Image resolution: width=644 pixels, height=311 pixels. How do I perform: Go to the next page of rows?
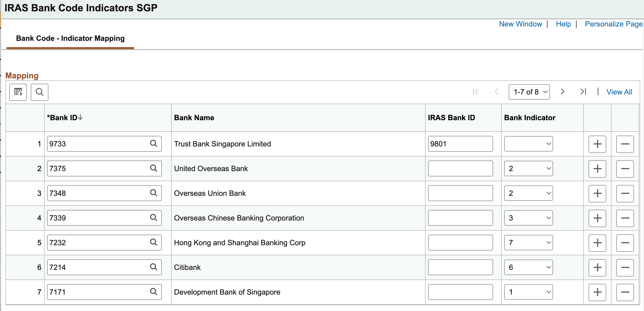(563, 92)
